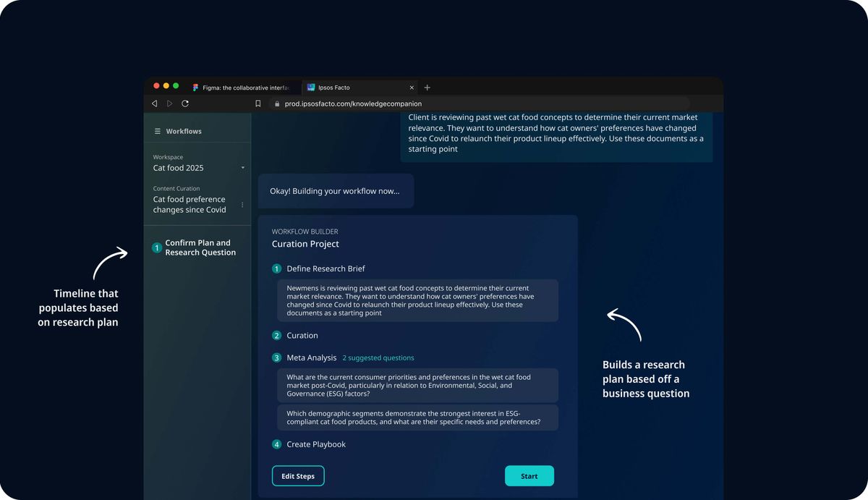Click the macOS green fullscreen button

coord(176,86)
